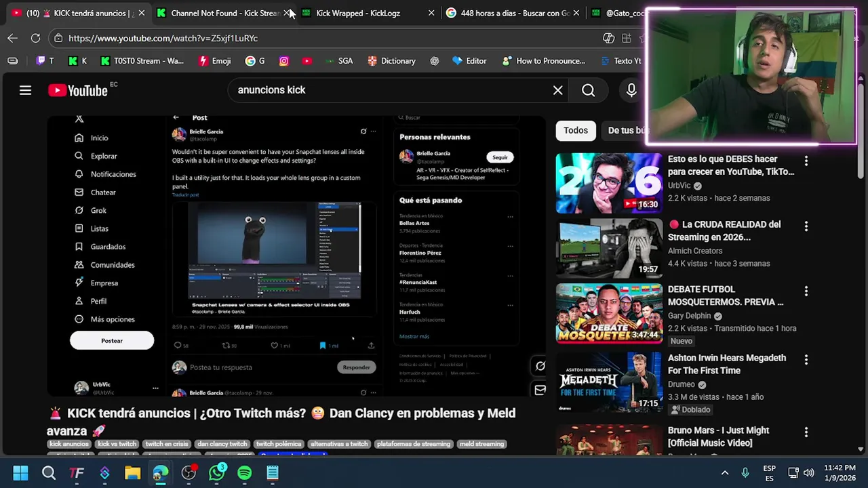Close the KICK tendrá anuncios tab
Image resolution: width=868 pixels, height=488 pixels.
tap(141, 13)
